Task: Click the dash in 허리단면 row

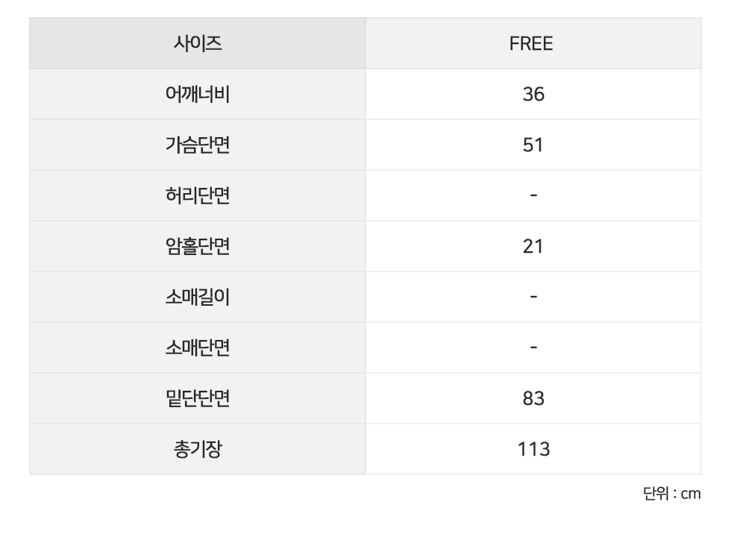Action: coord(533,195)
